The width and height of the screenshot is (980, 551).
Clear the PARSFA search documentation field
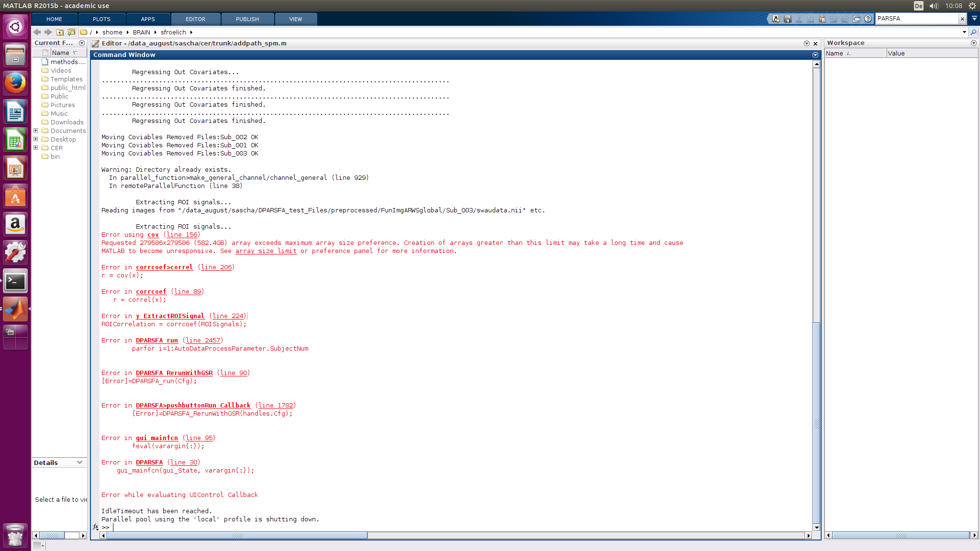click(x=962, y=19)
